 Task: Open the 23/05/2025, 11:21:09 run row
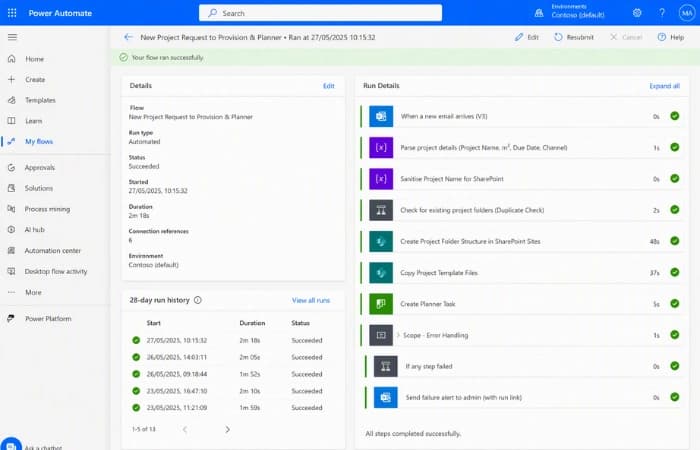[232, 408]
